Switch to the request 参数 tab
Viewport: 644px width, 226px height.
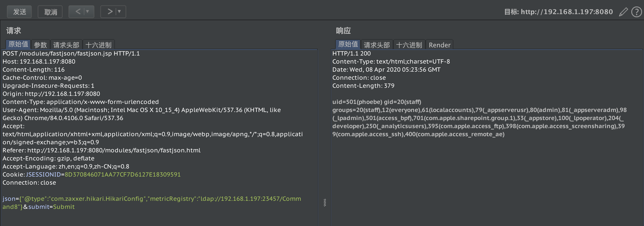point(40,45)
